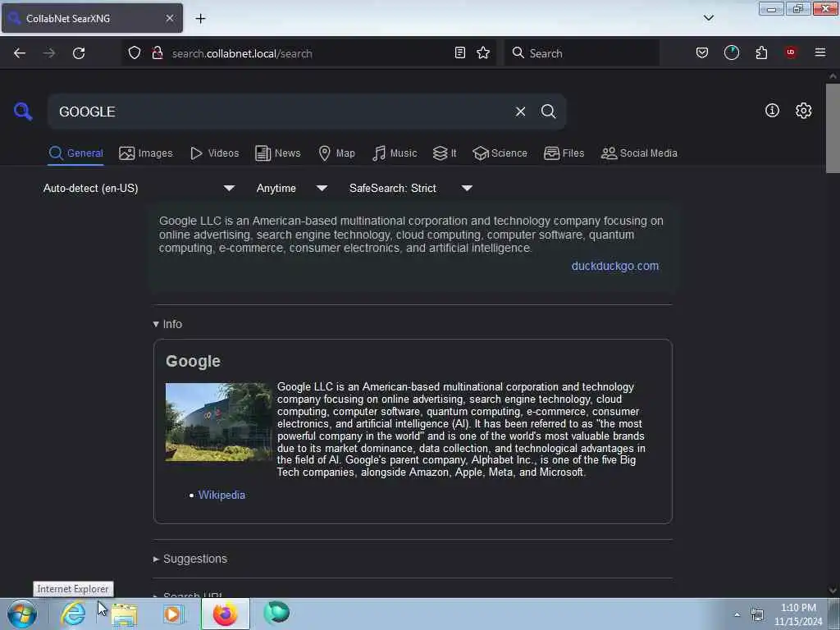
Task: Submit search with the magnifier button
Action: coord(548,111)
